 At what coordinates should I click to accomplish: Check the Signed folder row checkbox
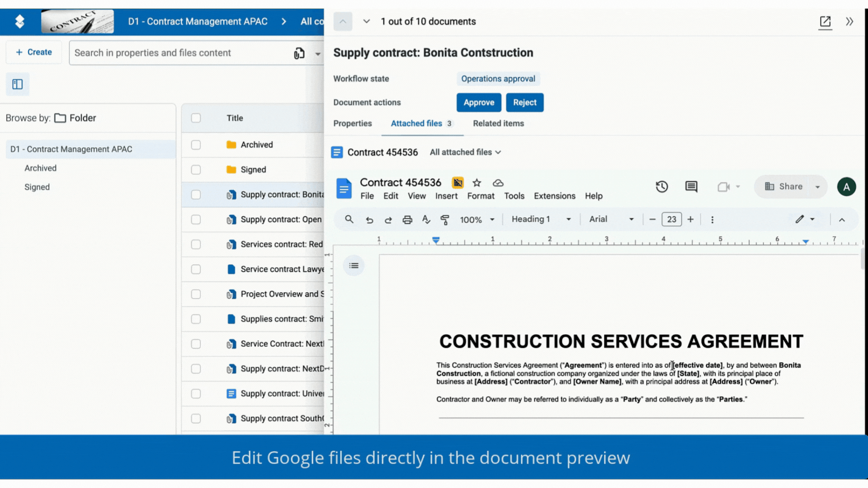click(196, 170)
